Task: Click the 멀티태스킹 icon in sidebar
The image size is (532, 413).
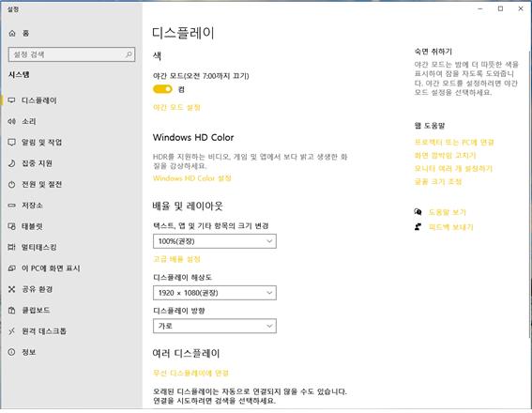Action: pyautogui.click(x=12, y=248)
